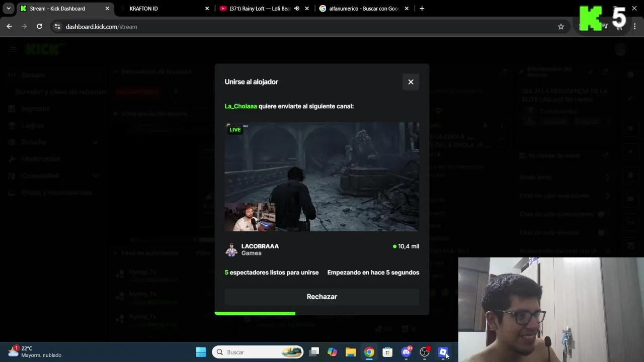644x362 pixels.
Task: Launch Copilot from the taskbar
Action: (332, 352)
